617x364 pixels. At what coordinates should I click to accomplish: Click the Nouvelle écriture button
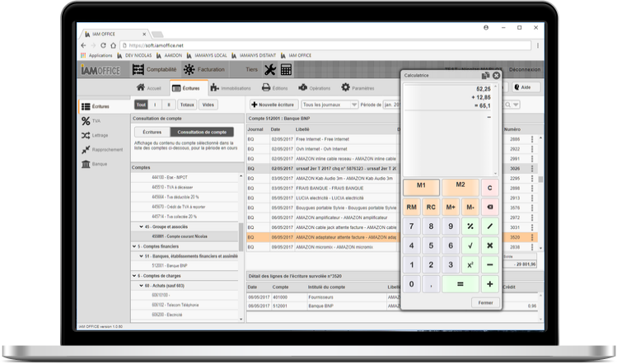point(272,105)
